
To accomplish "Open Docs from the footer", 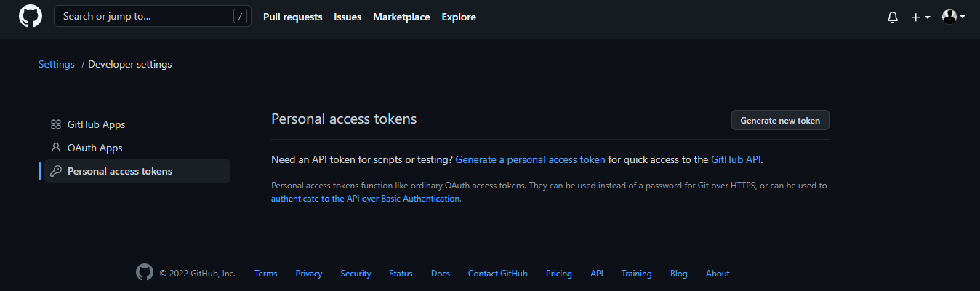I will click(x=441, y=274).
